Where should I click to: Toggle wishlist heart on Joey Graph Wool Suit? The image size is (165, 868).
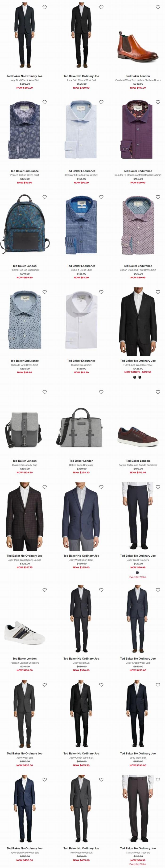coord(158,590)
